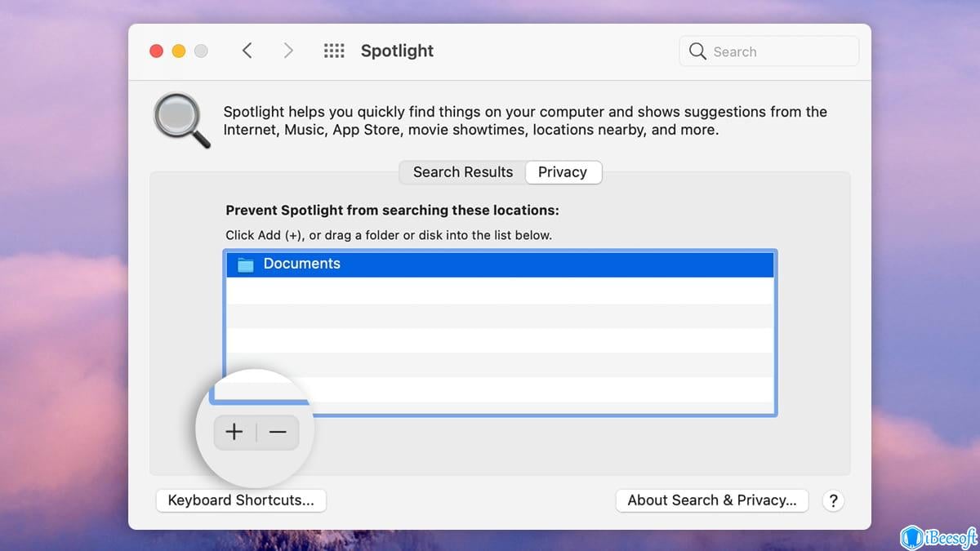Focus the Search input field
The height and width of the screenshot is (551, 980).
(769, 51)
